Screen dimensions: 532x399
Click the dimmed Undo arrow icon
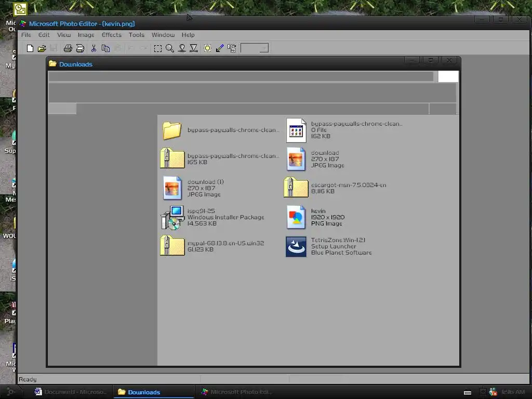pos(131,48)
